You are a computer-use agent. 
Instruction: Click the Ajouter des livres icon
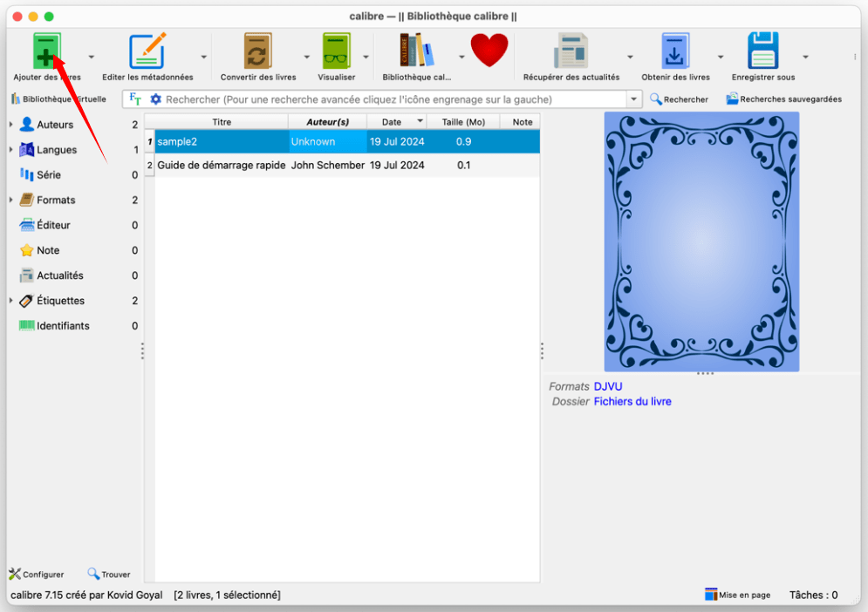pyautogui.click(x=46, y=51)
